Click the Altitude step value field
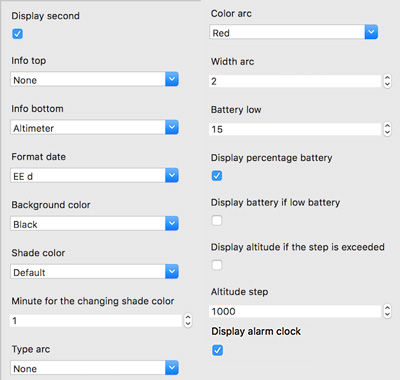The height and width of the screenshot is (380, 400). pyautogui.click(x=295, y=311)
